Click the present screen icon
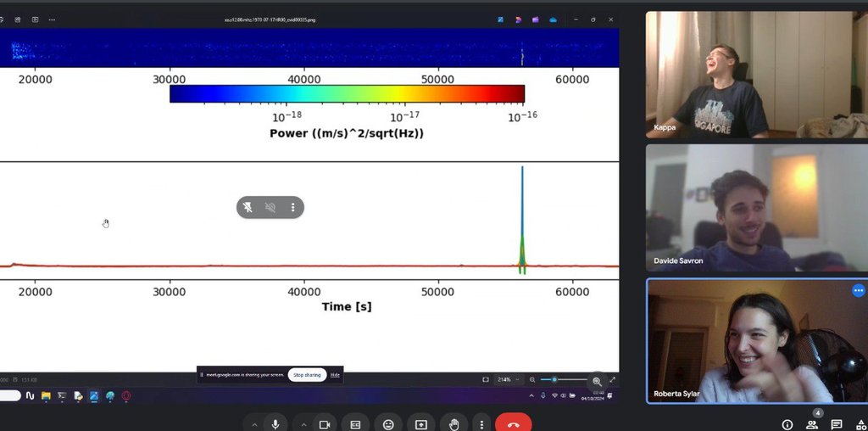 point(420,424)
